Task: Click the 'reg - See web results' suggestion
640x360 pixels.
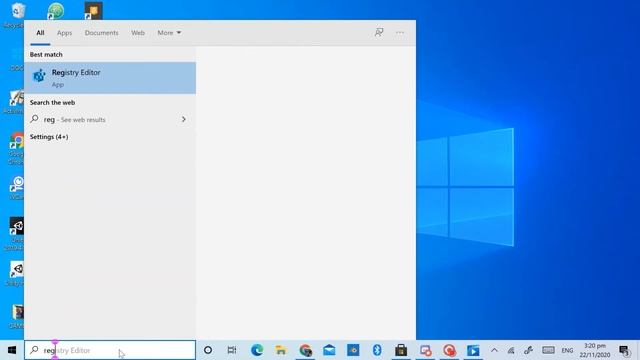Action: pyautogui.click(x=110, y=119)
